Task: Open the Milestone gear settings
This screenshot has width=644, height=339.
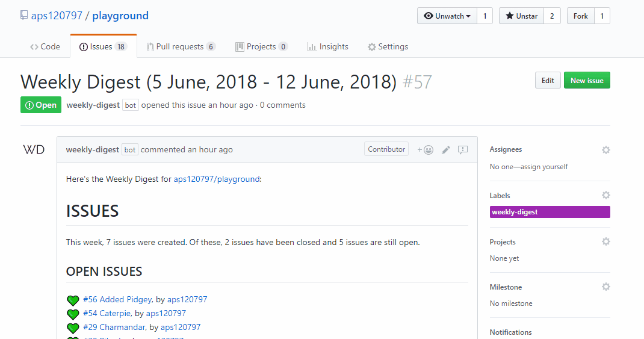Action: click(x=605, y=287)
